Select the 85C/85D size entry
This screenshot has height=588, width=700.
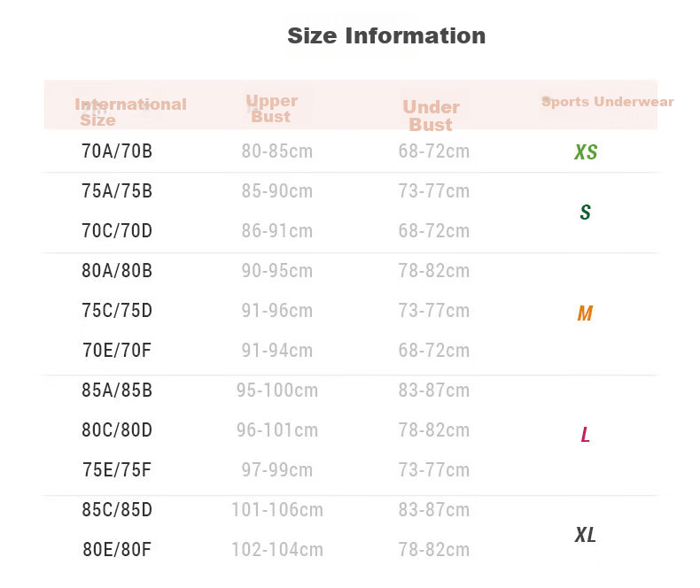coord(117,509)
